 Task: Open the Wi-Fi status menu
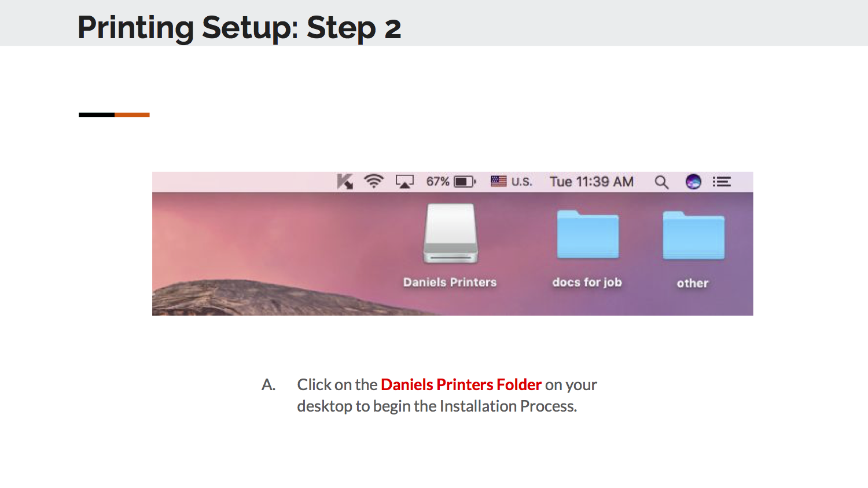point(374,181)
